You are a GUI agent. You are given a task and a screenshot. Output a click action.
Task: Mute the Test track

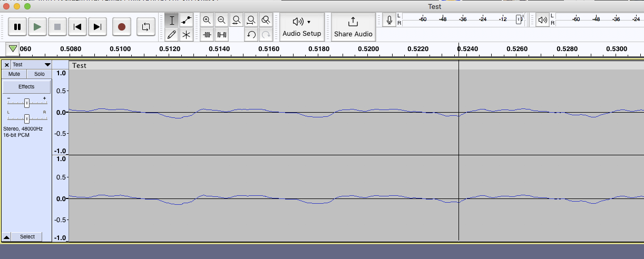(14, 74)
